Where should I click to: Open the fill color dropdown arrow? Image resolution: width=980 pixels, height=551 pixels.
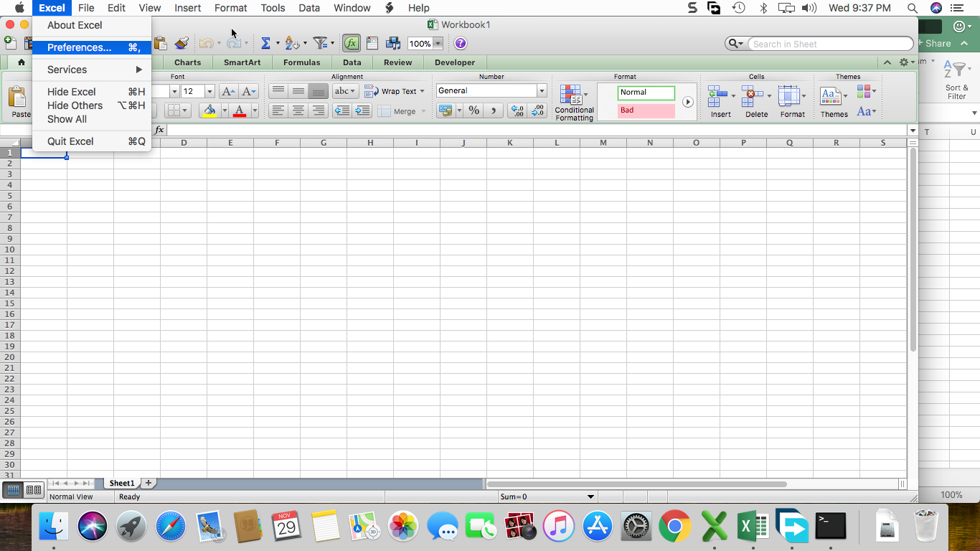224,110
